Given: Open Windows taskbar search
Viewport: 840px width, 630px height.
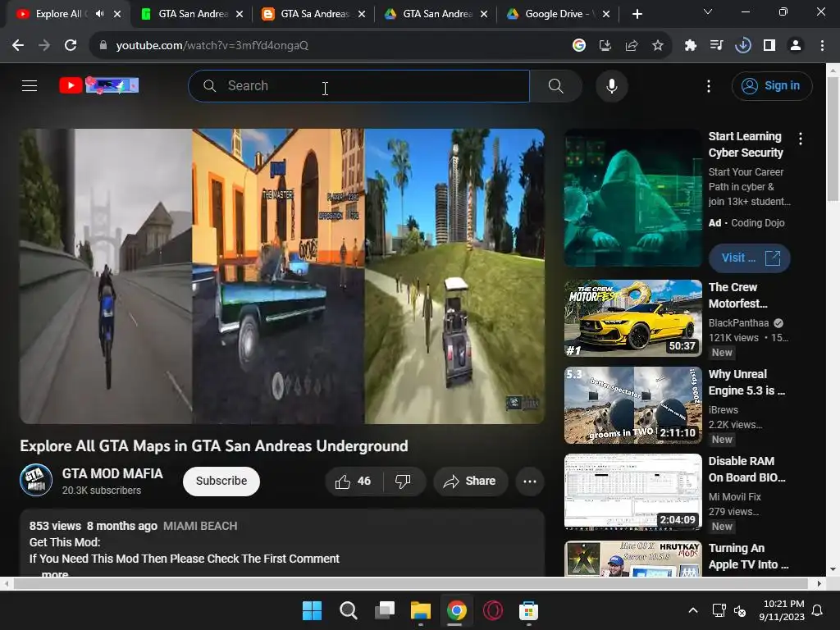Looking at the screenshot, I should pyautogui.click(x=348, y=610).
